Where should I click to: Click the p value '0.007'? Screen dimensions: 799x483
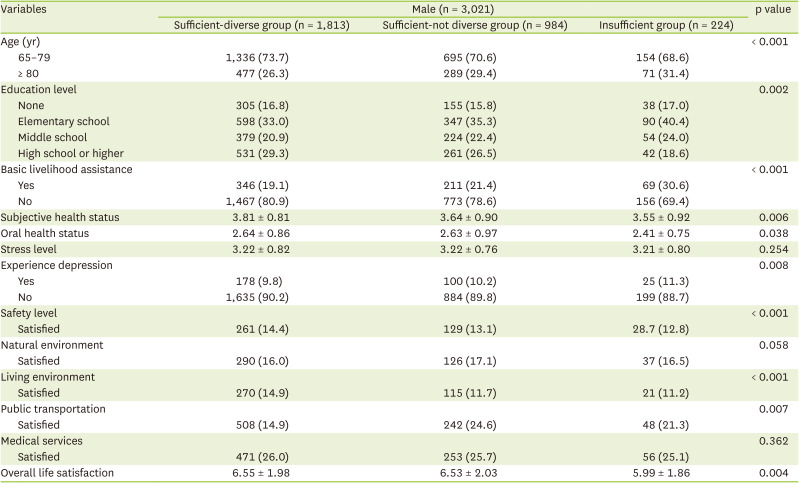(x=774, y=409)
